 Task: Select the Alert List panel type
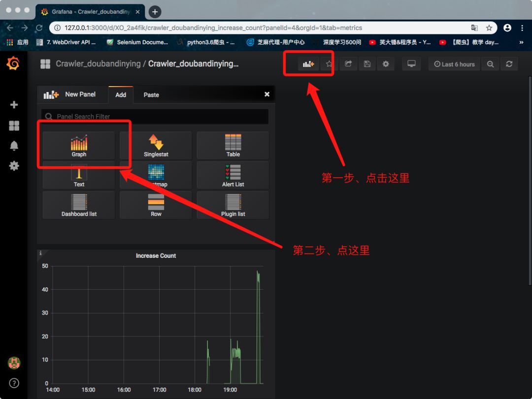(x=233, y=175)
